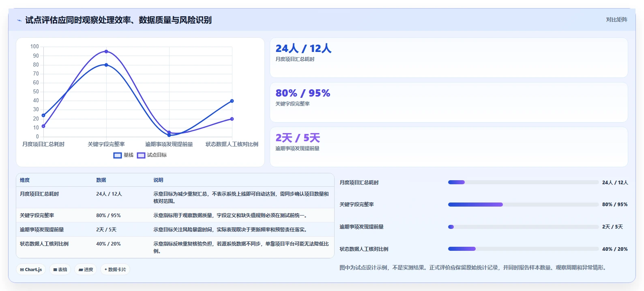This screenshot has height=291, width=644.
Task: Click the 基线 point at 月度项目汇总耗时 (24)
Action: click(x=43, y=115)
